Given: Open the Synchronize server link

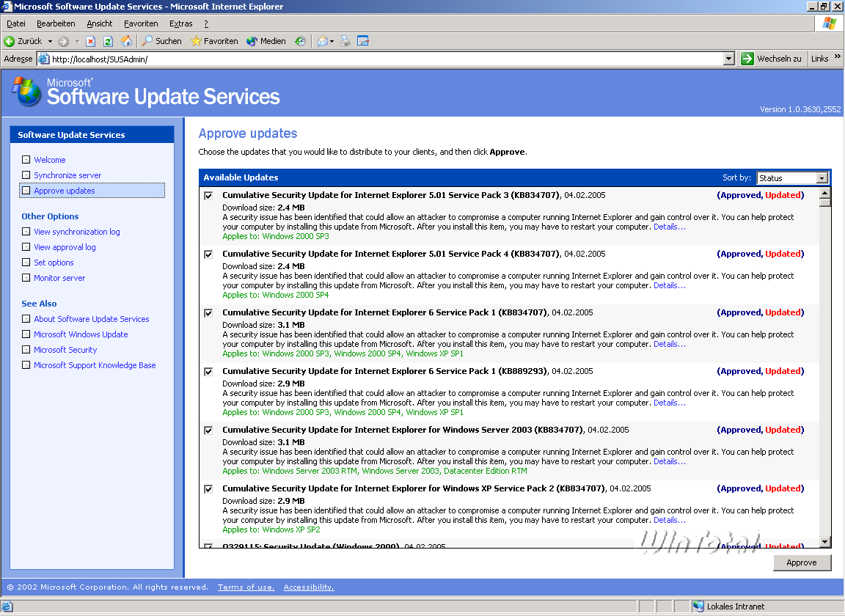Looking at the screenshot, I should 67,175.
